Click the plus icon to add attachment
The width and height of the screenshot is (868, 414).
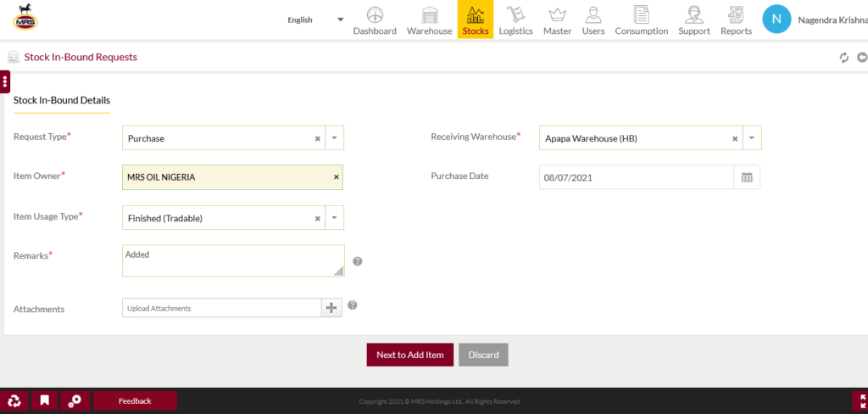point(331,308)
